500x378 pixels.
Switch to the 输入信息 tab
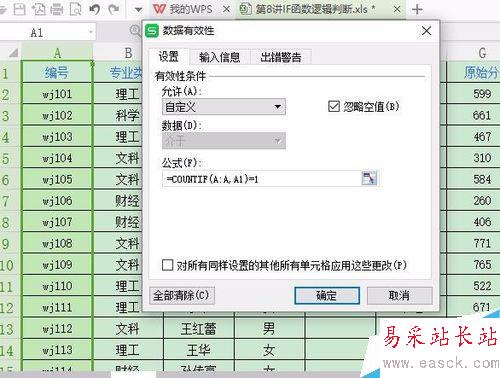[220, 57]
